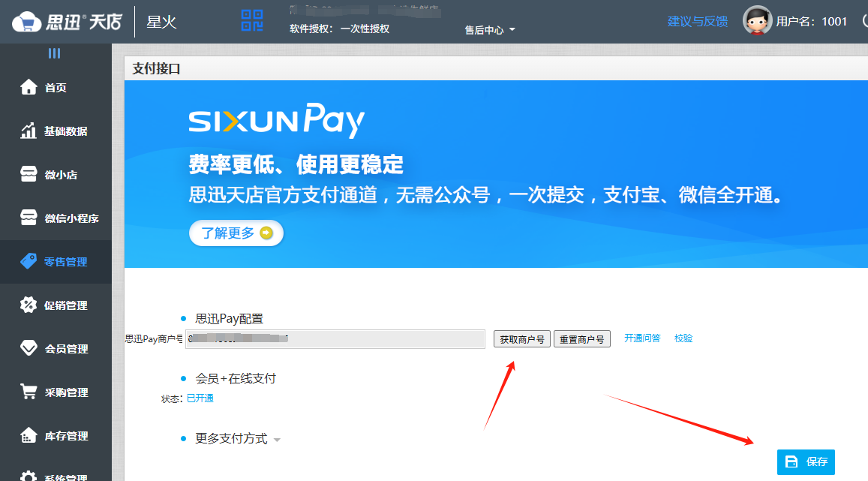Click the 基础数据 chart icon
The width and height of the screenshot is (868, 481).
[29, 131]
